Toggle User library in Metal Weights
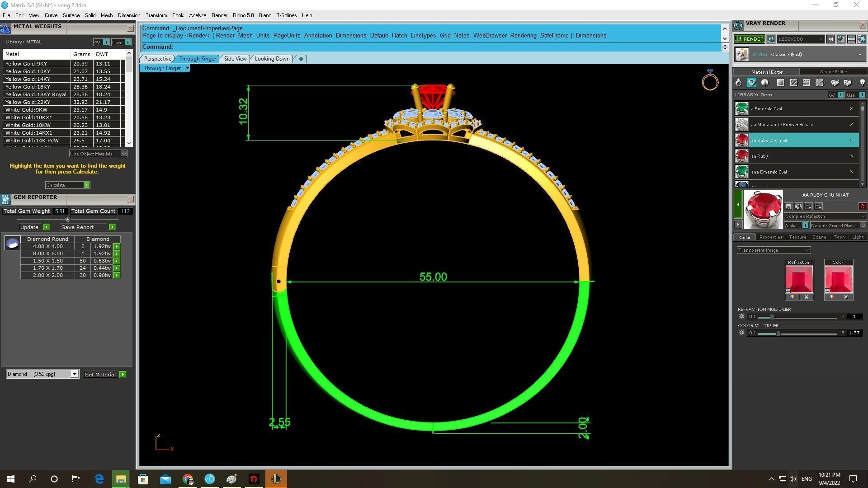The height and width of the screenshot is (488, 868). click(122, 42)
